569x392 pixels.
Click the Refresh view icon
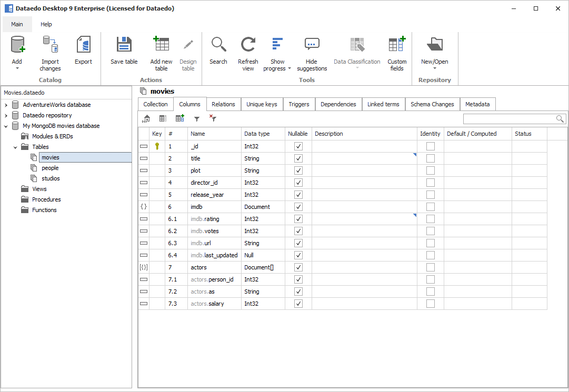click(248, 46)
